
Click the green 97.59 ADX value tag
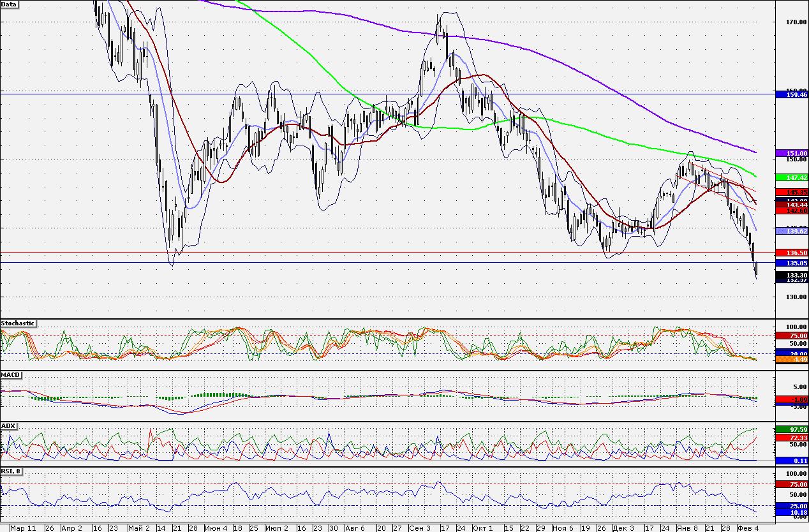point(792,429)
